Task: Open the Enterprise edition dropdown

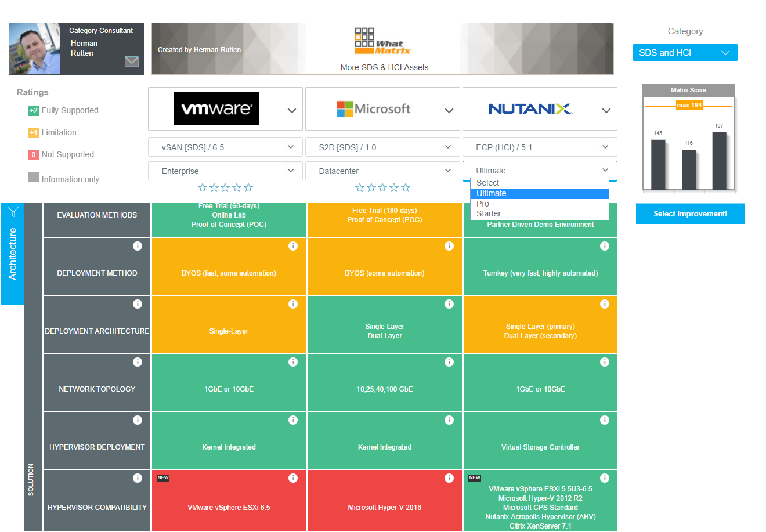Action: pos(225,171)
